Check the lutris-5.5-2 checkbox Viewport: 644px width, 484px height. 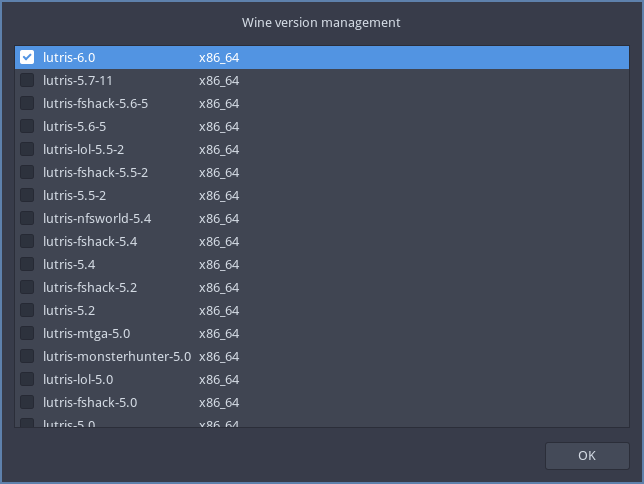pos(27,195)
